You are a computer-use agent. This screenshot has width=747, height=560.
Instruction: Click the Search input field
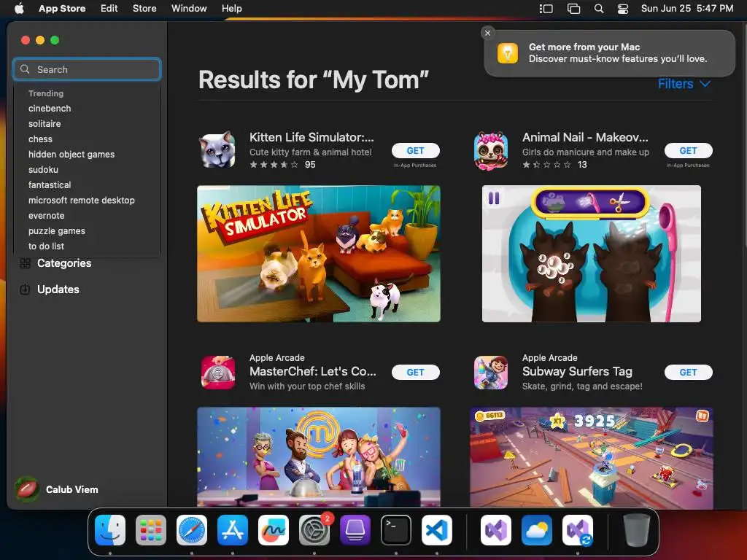(87, 69)
